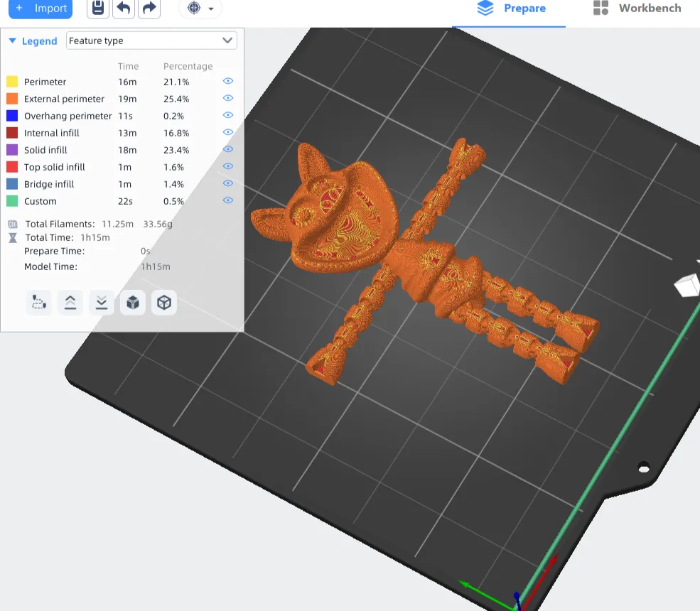Redo the action using the redo arrow
The height and width of the screenshot is (611, 700).
pos(149,8)
